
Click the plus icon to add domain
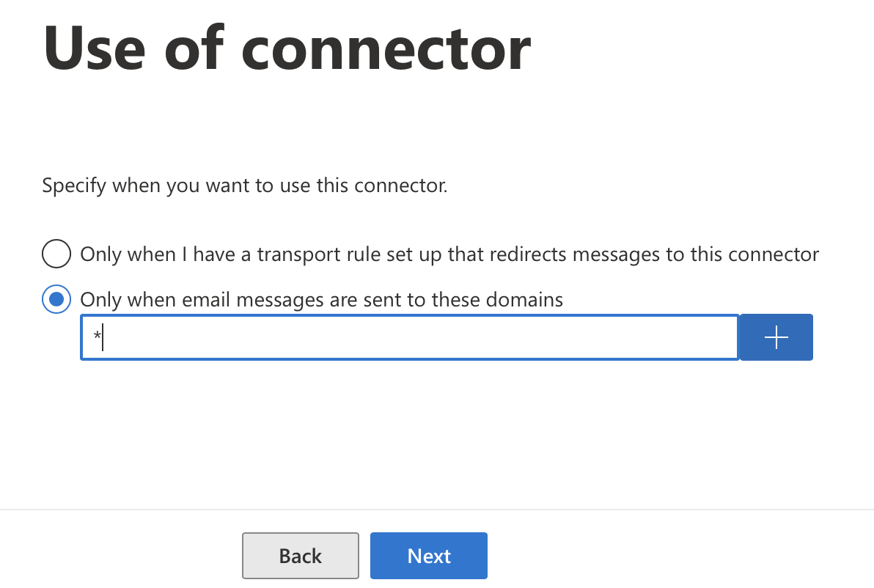point(776,337)
